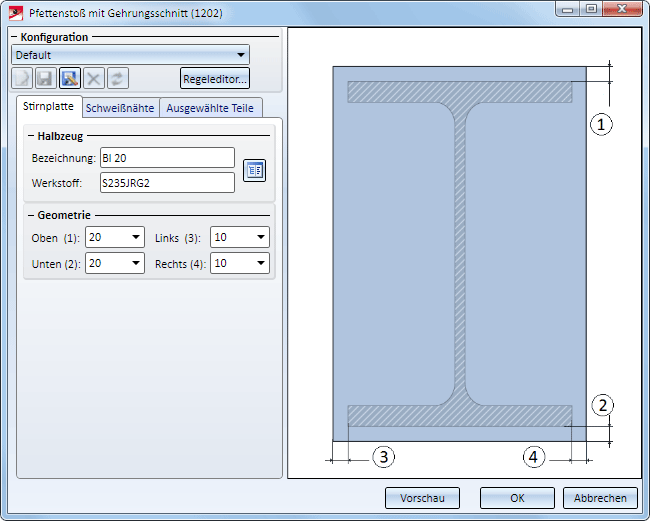Screen dimensions: 650x521
Task: Click the delete configuration X icon
Action: 94,78
